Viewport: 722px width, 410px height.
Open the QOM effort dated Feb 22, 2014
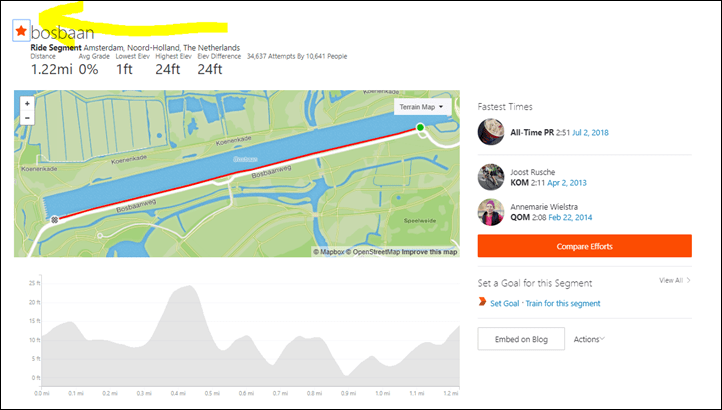[570, 217]
